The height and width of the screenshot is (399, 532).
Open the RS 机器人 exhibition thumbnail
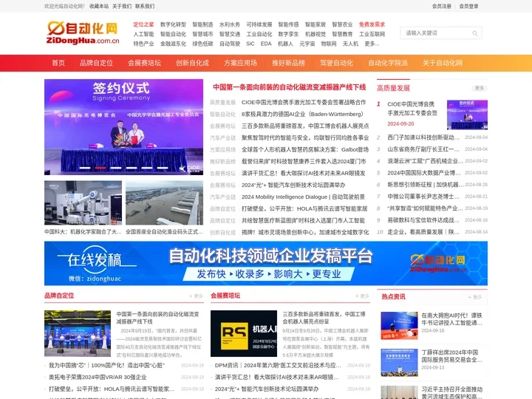click(x=244, y=333)
